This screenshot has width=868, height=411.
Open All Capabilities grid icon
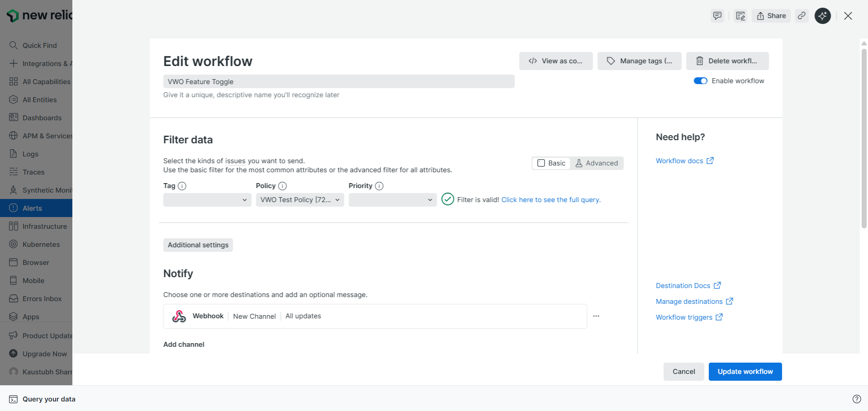click(14, 81)
